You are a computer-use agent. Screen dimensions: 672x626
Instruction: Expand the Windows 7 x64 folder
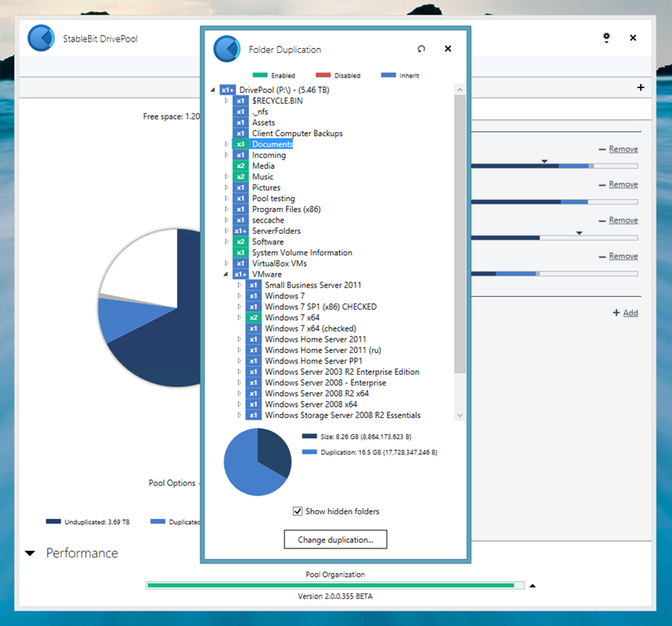click(x=239, y=318)
